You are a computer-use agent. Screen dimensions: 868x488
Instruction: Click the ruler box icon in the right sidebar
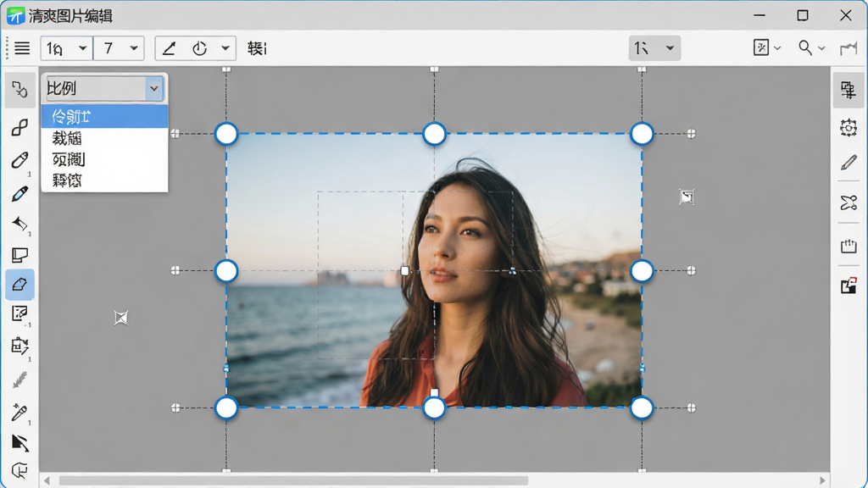(x=848, y=246)
